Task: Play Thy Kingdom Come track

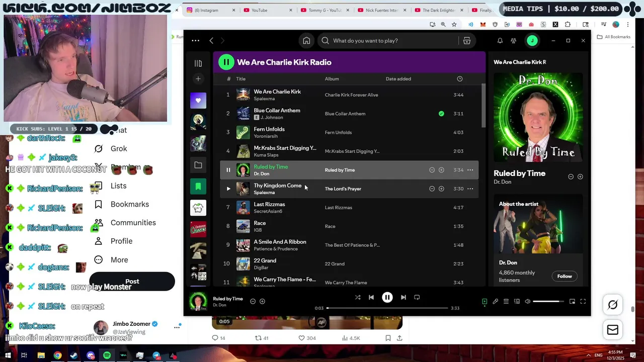Action: (x=228, y=189)
